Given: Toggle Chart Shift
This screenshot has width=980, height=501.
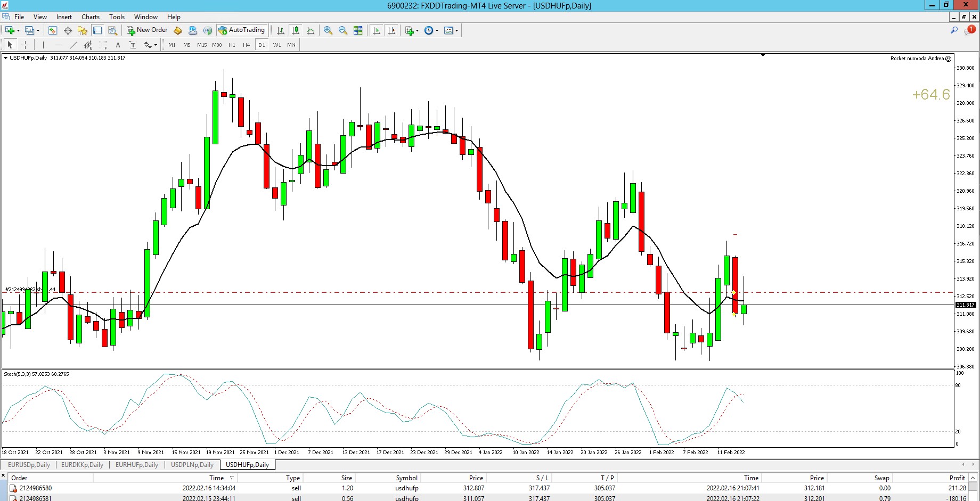Looking at the screenshot, I should (391, 30).
